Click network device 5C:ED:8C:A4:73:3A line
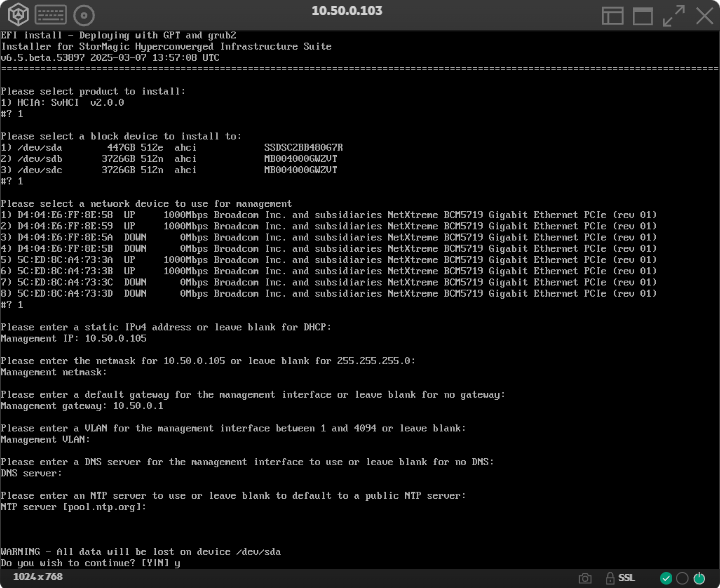The image size is (720, 588). pos(329,260)
